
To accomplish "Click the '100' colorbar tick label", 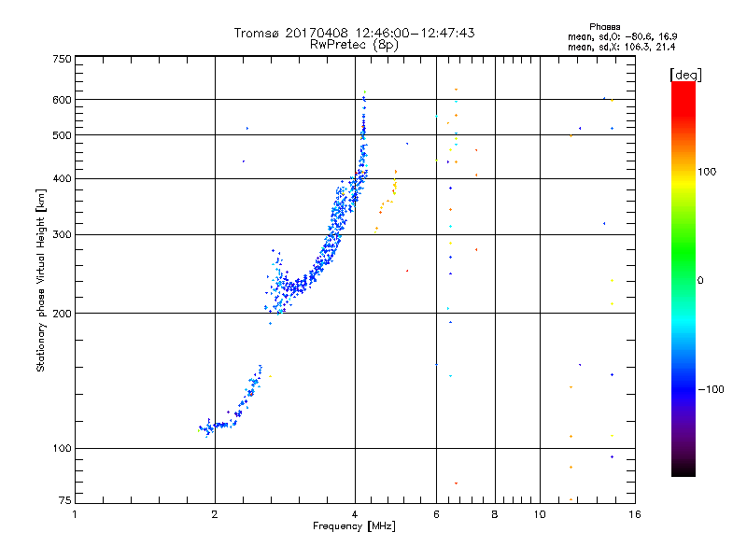I will coord(707,172).
